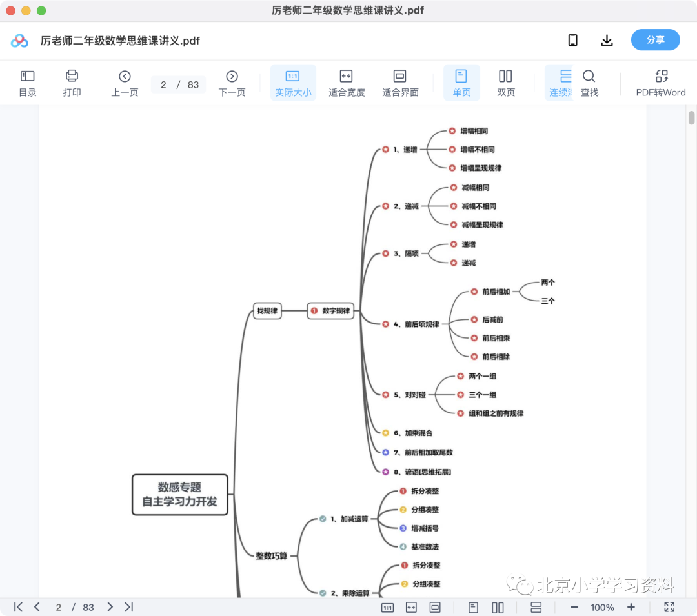The image size is (697, 616).
Task: Click the 组和组之前有规律 leaf text
Action: click(496, 413)
